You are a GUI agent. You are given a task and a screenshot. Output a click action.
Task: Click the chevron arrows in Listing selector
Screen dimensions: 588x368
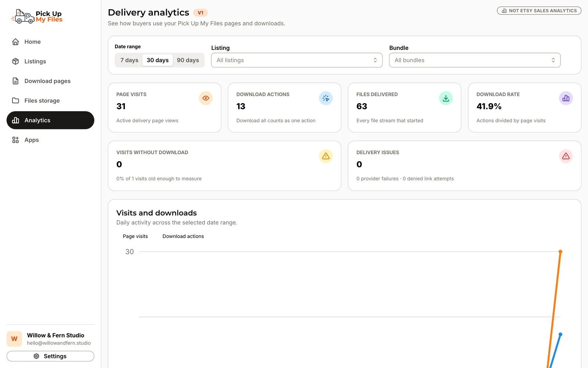pyautogui.click(x=375, y=60)
